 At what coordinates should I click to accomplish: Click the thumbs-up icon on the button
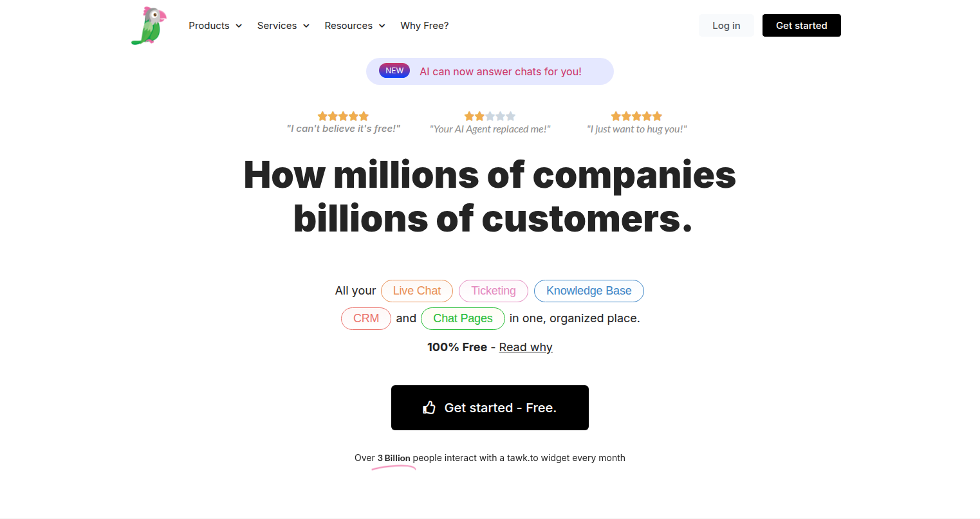(429, 408)
